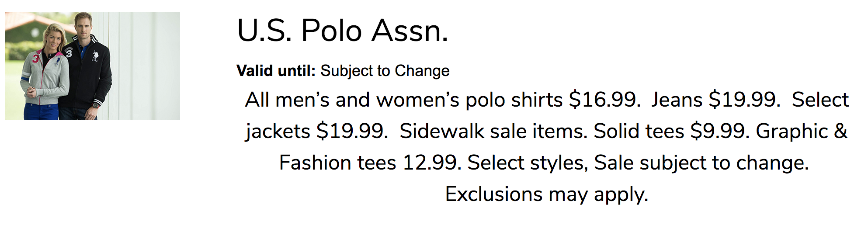Click the wristwatch on the man's hand

pyautogui.click(x=97, y=105)
